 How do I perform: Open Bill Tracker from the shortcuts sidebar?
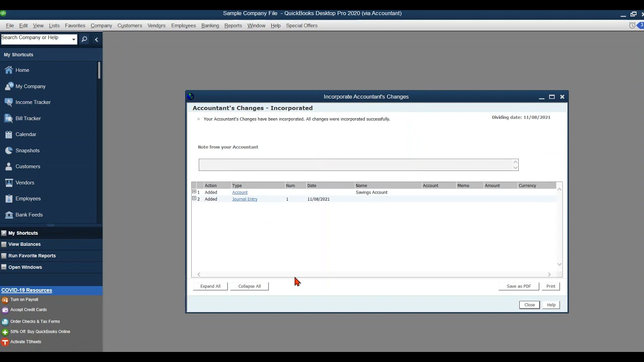tap(28, 118)
